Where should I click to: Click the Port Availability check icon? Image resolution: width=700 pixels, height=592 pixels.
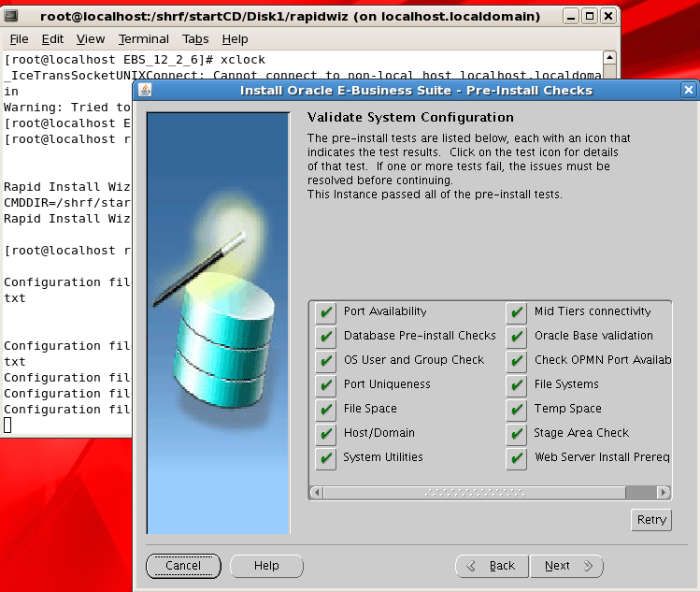click(326, 312)
